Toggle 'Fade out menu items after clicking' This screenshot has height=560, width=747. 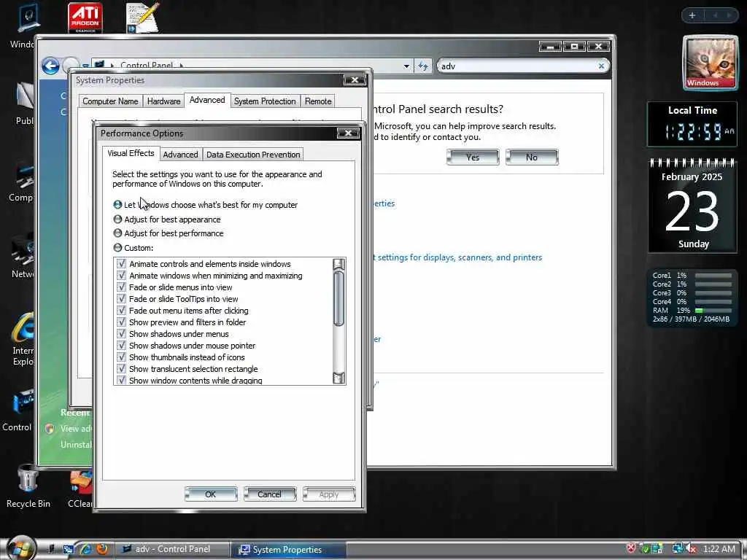pyautogui.click(x=122, y=311)
